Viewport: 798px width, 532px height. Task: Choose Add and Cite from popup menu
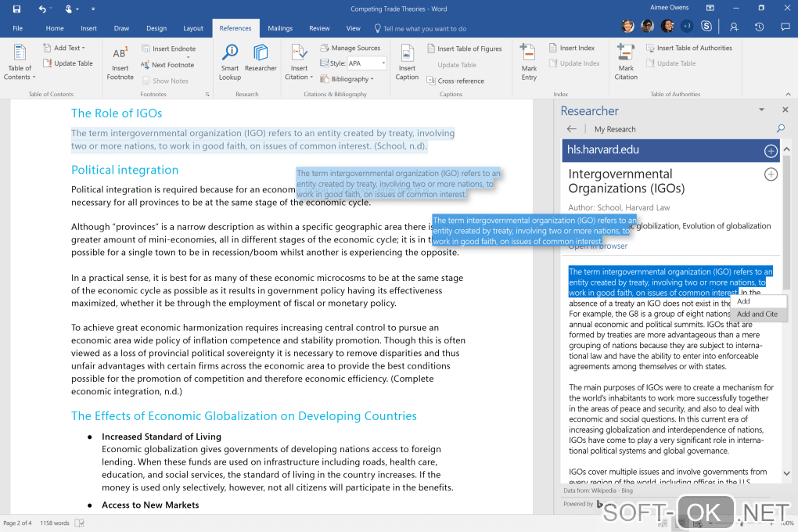[758, 314]
